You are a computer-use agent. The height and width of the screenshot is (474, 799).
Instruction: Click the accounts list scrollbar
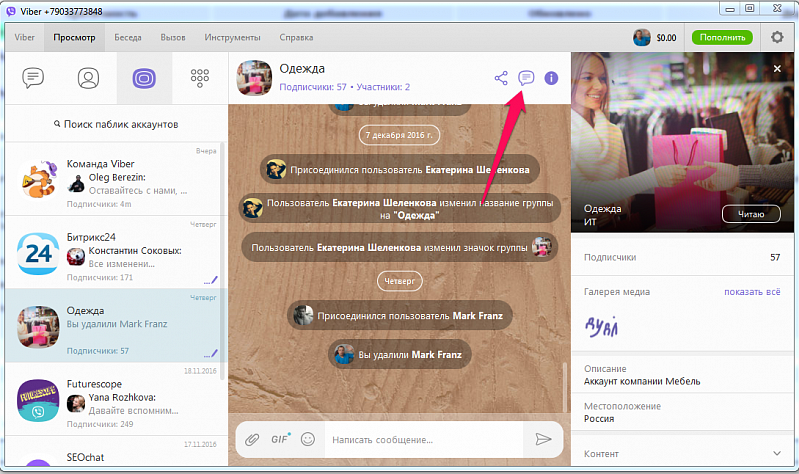[223, 260]
